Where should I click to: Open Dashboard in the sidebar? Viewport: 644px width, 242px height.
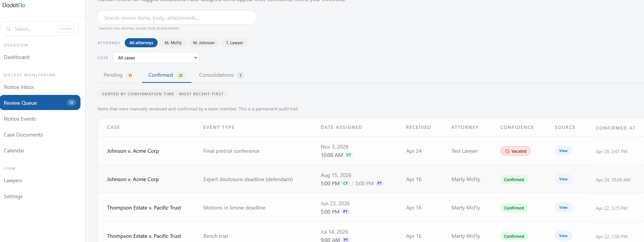click(17, 57)
